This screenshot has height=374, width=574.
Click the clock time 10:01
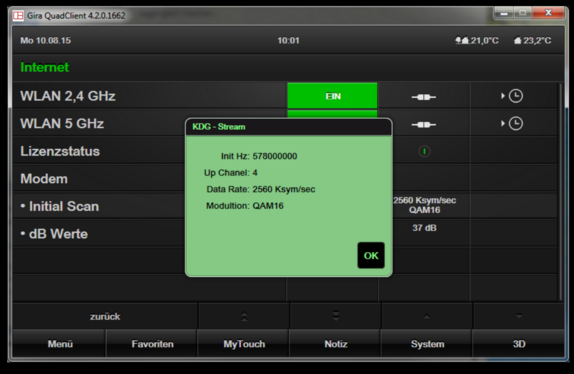(x=288, y=40)
